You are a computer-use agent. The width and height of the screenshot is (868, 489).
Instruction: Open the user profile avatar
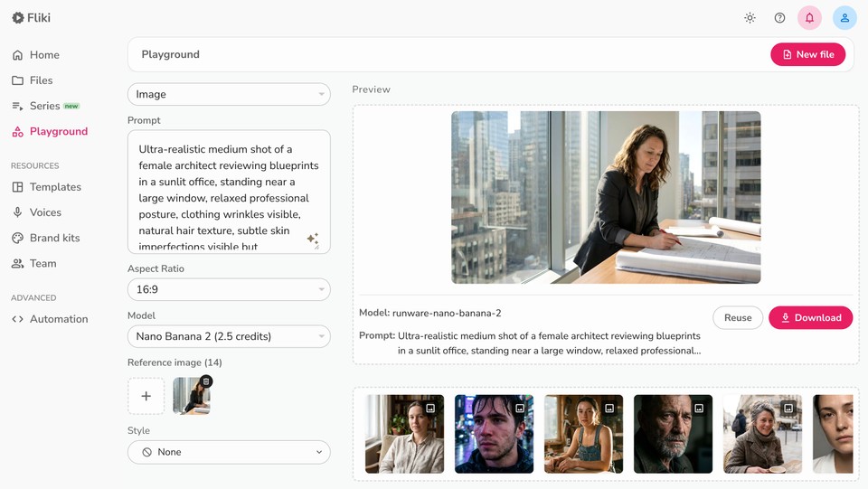click(x=844, y=17)
